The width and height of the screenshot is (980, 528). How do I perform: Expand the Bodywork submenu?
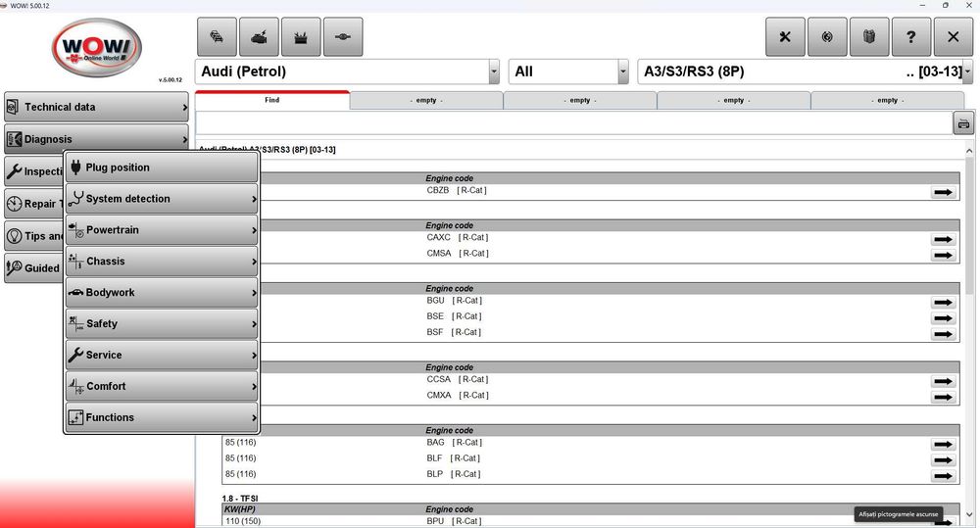point(162,293)
